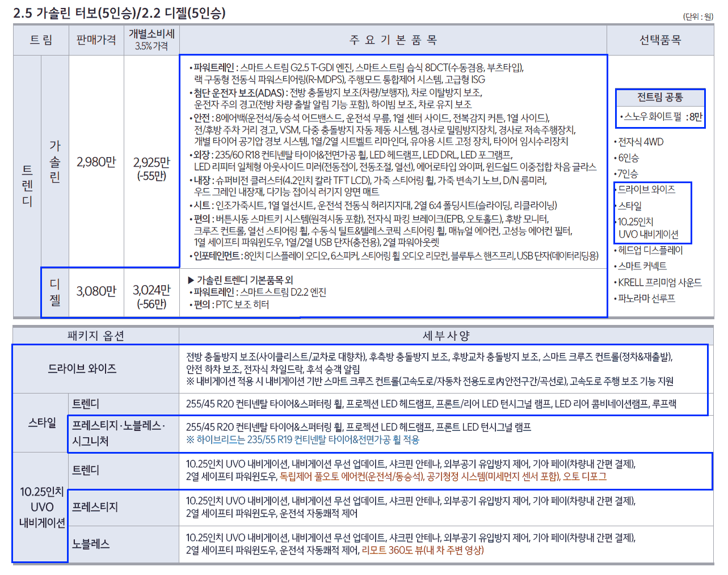
Task: Select the 스타일 트렌디 detail line ending in 루프랙
Action: (x=431, y=404)
